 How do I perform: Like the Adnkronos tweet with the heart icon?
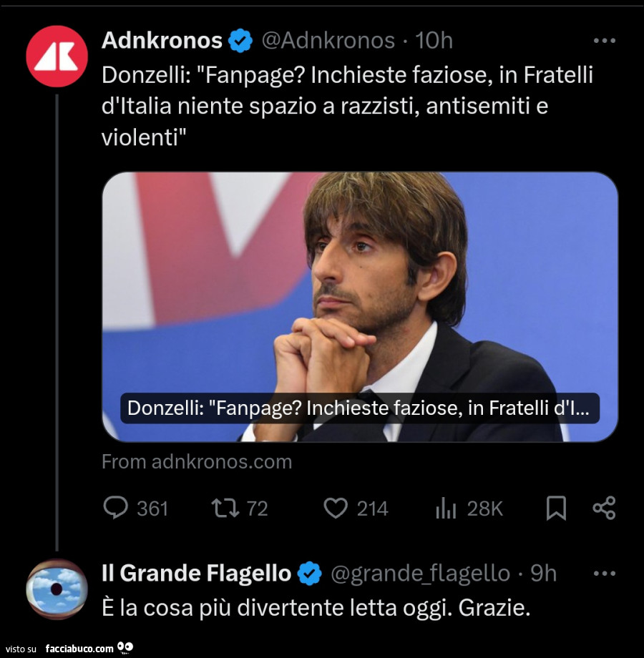click(x=336, y=509)
